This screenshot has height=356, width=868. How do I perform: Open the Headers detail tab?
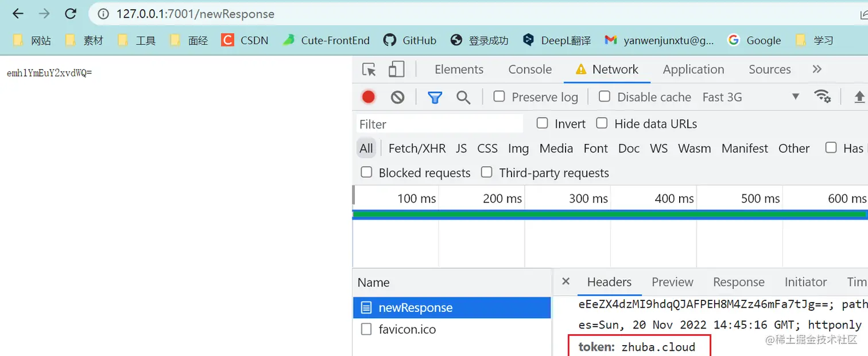(609, 282)
